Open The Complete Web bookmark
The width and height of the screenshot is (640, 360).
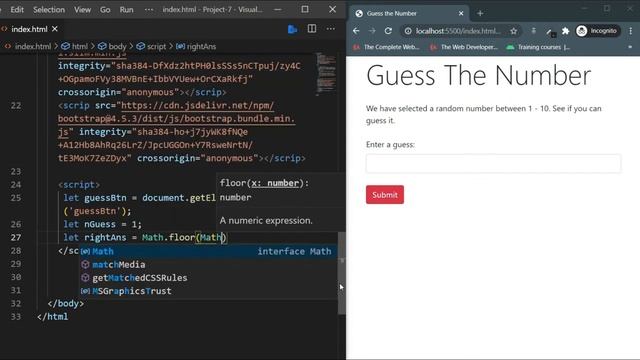[386, 47]
